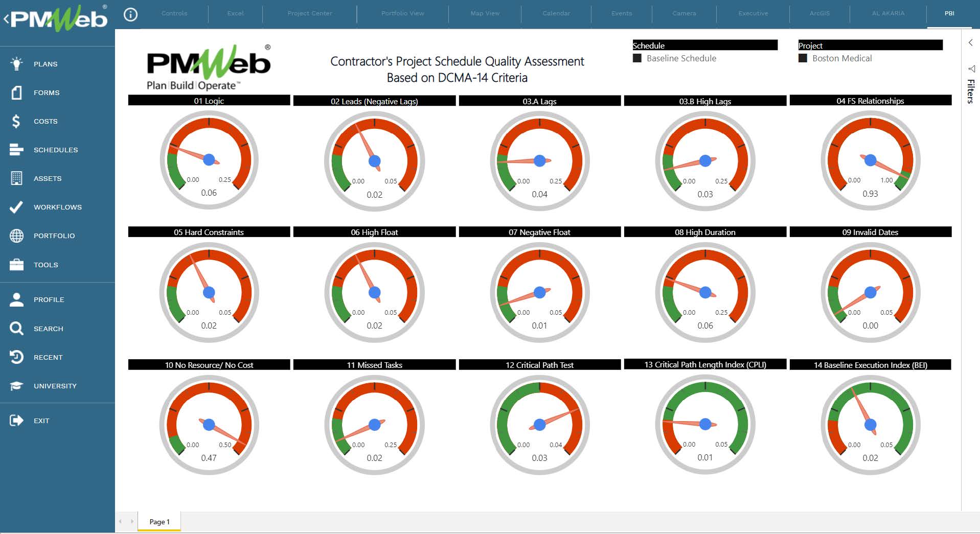980x534 pixels.
Task: Open the Portfolio globe icon
Action: click(x=16, y=236)
